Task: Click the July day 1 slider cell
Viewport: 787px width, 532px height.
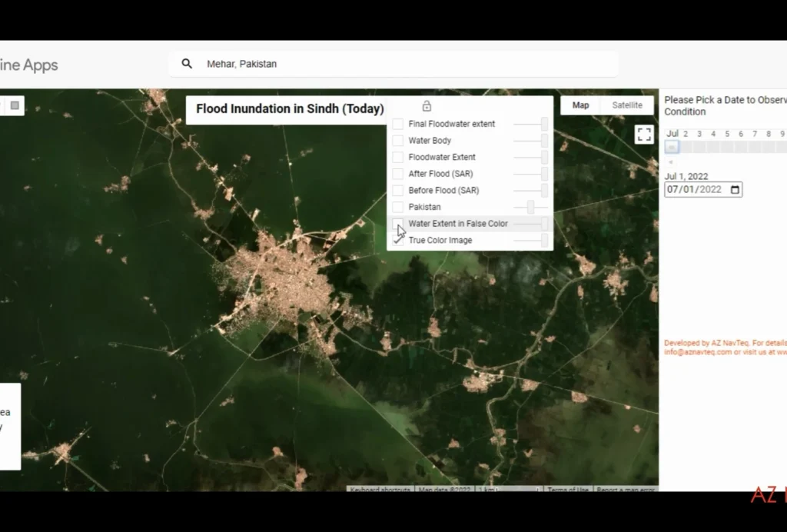Action: 672,147
